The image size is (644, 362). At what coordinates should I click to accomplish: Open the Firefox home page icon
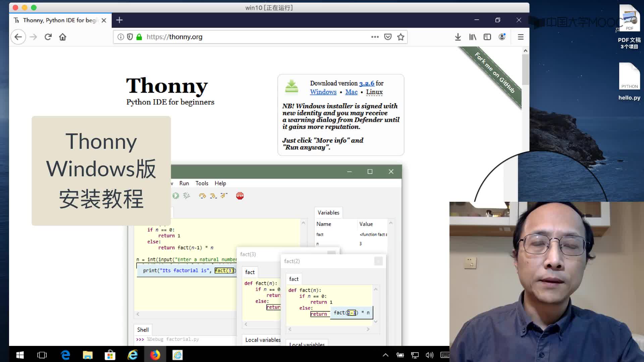click(x=63, y=37)
